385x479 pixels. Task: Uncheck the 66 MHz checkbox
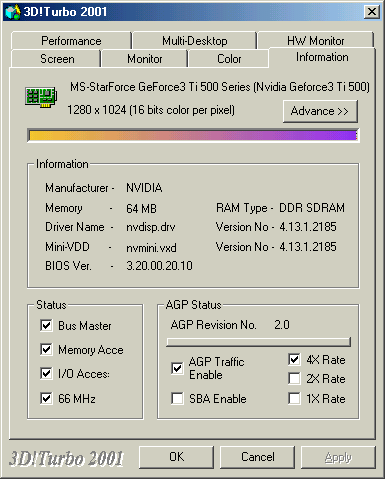[46, 398]
